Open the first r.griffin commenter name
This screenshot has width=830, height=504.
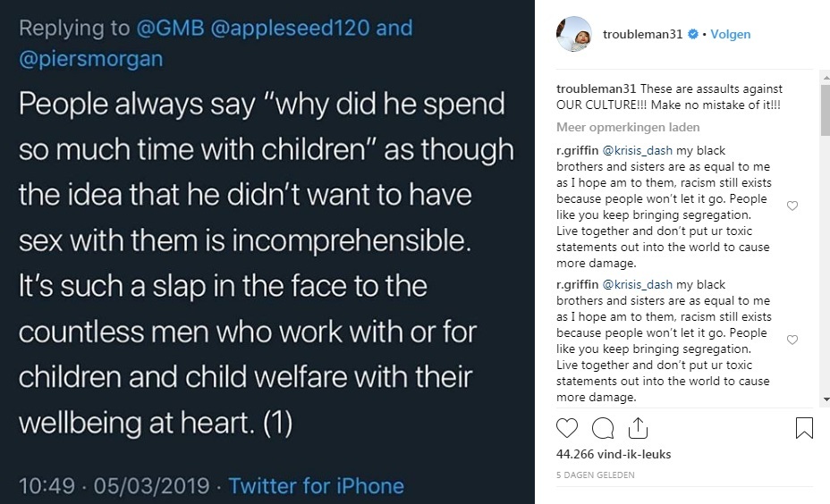[578, 151]
